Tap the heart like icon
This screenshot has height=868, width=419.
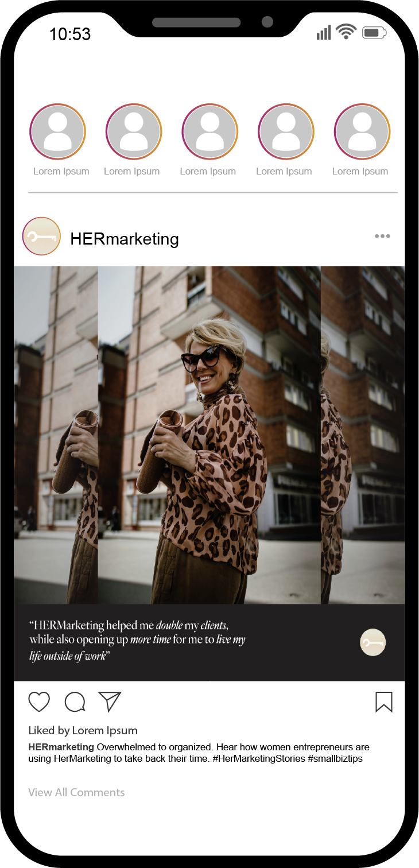tap(39, 702)
